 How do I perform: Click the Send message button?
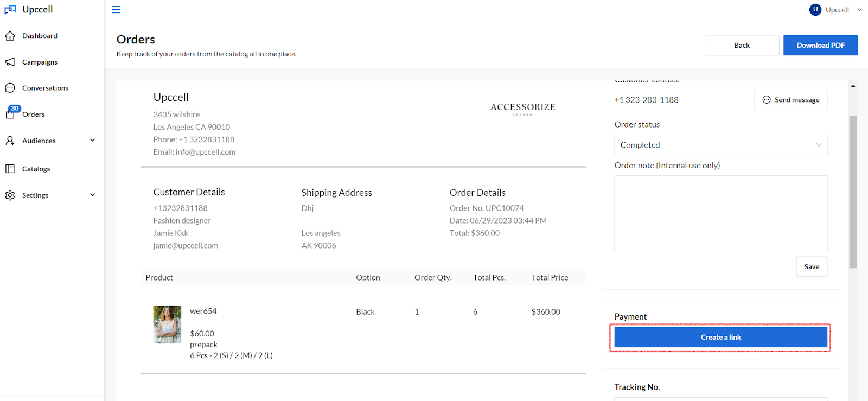tap(790, 100)
